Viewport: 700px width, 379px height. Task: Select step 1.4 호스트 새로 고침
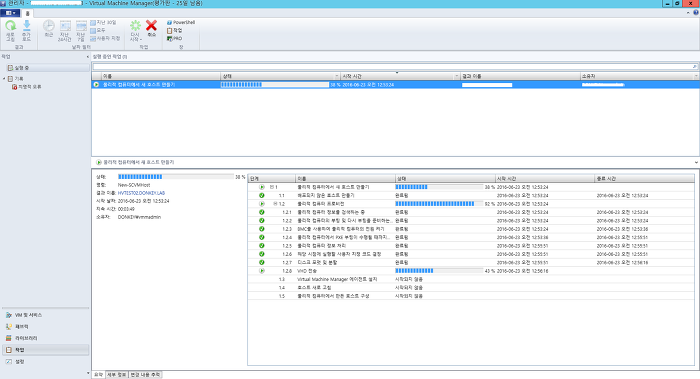point(471,287)
